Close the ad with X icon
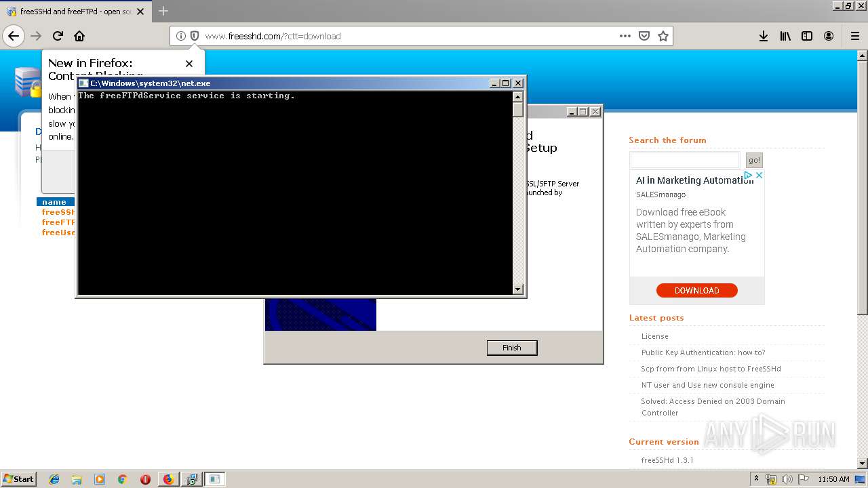Viewport: 868px width, 488px height. 759,175
